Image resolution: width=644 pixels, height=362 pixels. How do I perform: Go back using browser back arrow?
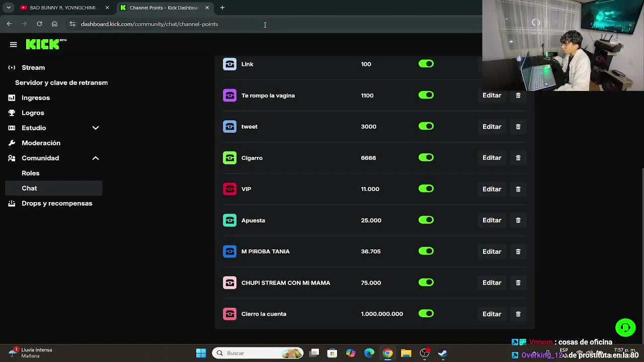point(9,24)
